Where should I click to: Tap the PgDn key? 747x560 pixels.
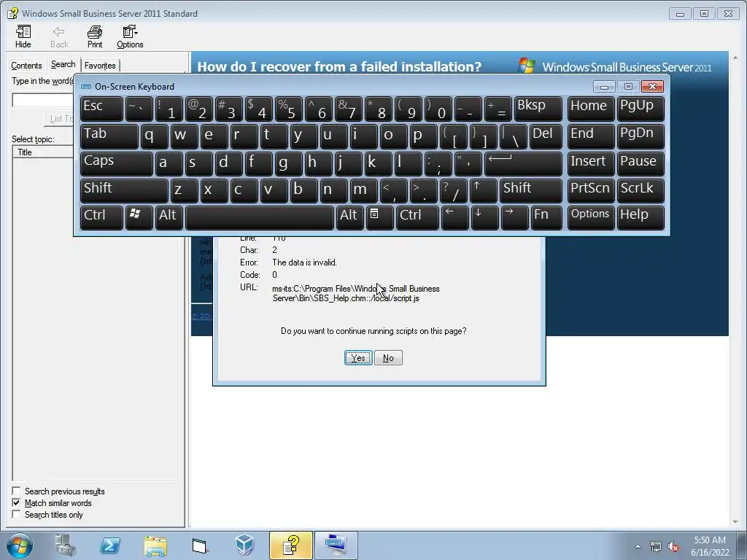click(640, 136)
